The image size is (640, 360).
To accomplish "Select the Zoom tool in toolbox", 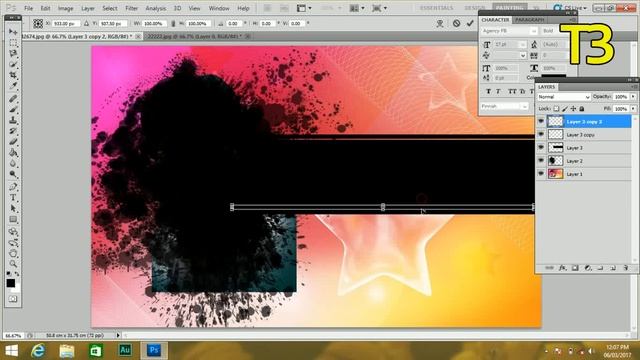I will [13, 264].
